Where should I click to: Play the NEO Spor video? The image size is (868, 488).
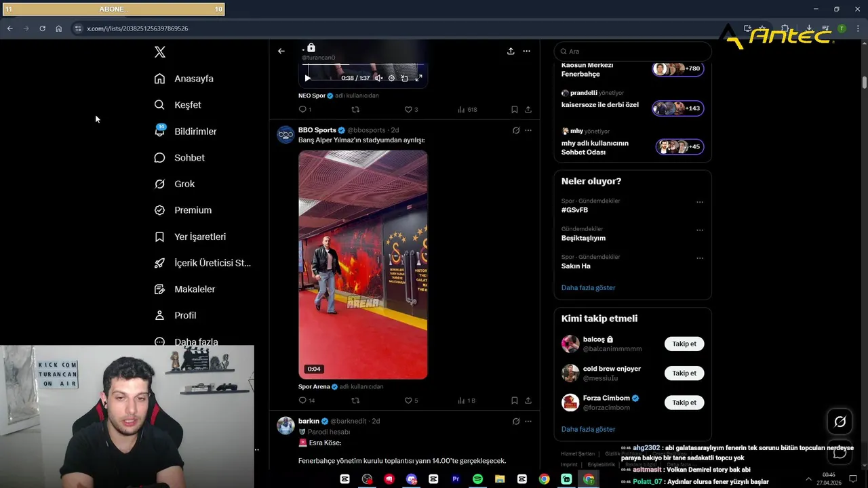(307, 78)
